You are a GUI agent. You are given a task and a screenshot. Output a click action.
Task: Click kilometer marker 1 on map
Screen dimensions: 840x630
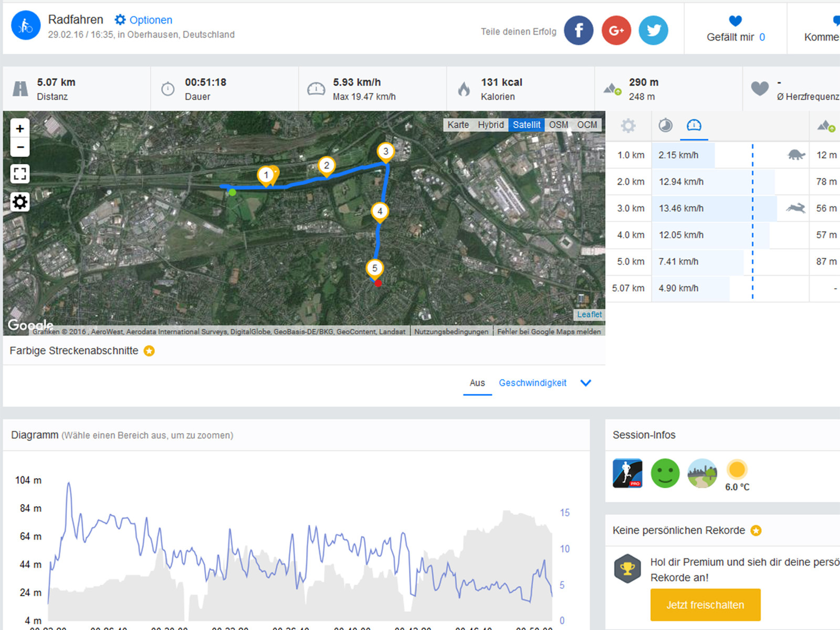pos(266,176)
